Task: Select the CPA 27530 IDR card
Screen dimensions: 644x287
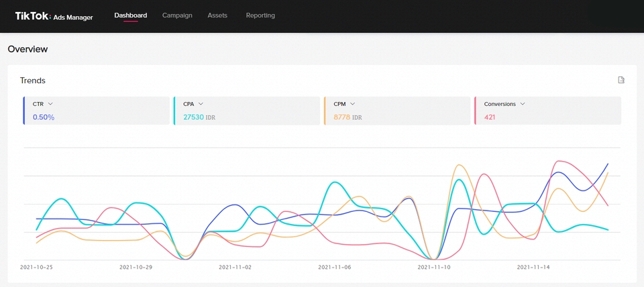Action: coord(246,111)
